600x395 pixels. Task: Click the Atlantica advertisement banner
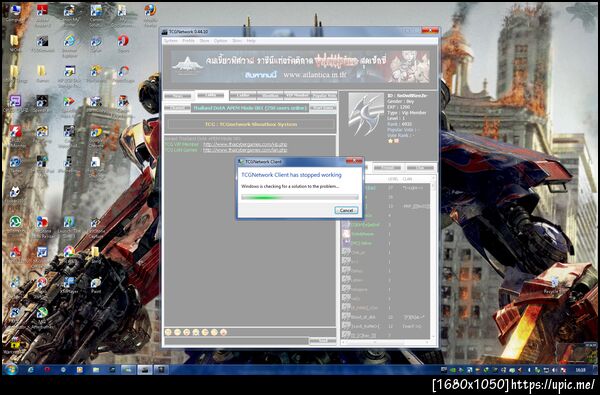[300, 67]
